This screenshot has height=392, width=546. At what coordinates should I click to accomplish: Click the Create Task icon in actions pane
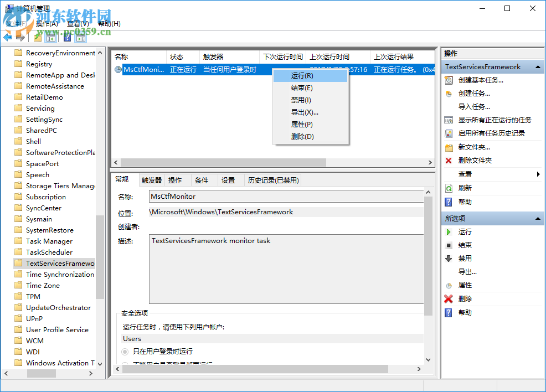(447, 94)
